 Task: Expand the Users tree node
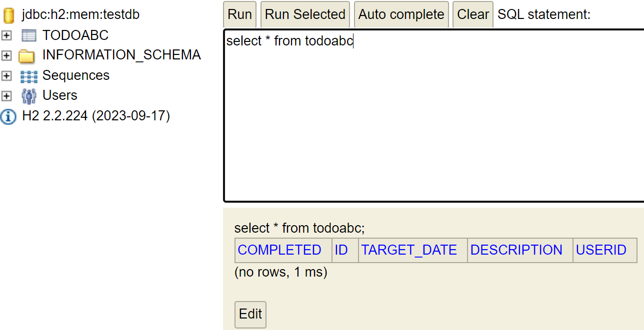[x=6, y=96]
